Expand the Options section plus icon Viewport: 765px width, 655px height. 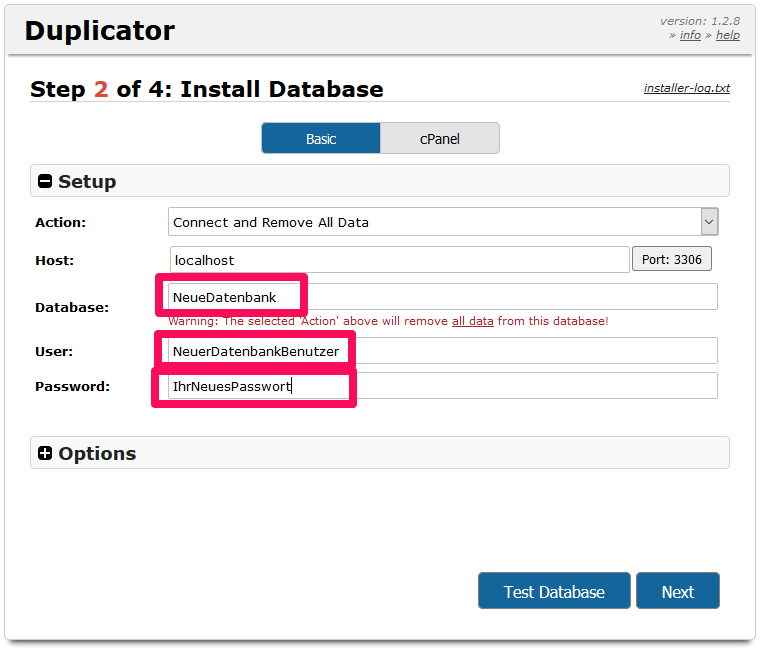coord(45,453)
